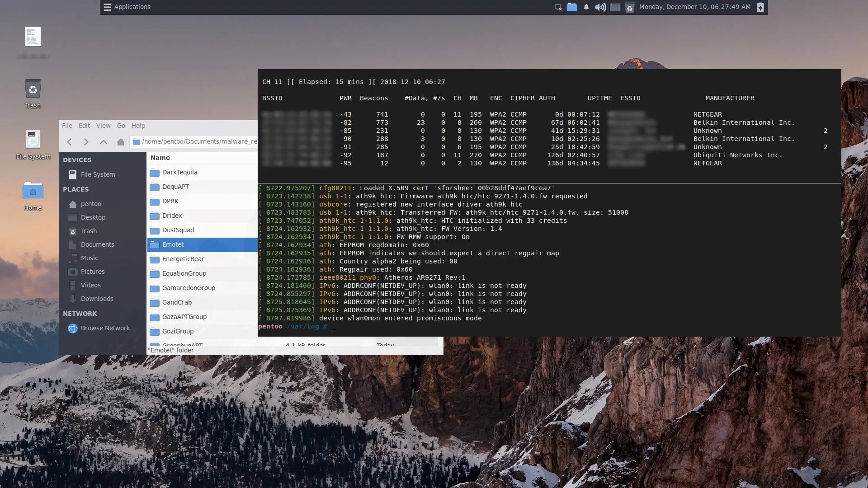Select the GamaredonGroup folder
Viewport: 868px width, 488px height.
tap(202, 288)
